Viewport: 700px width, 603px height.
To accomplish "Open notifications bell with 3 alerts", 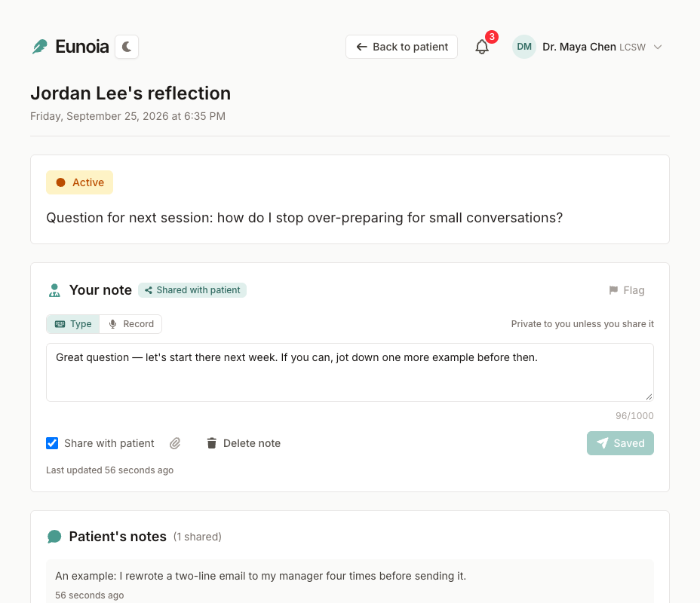I will pos(482,47).
